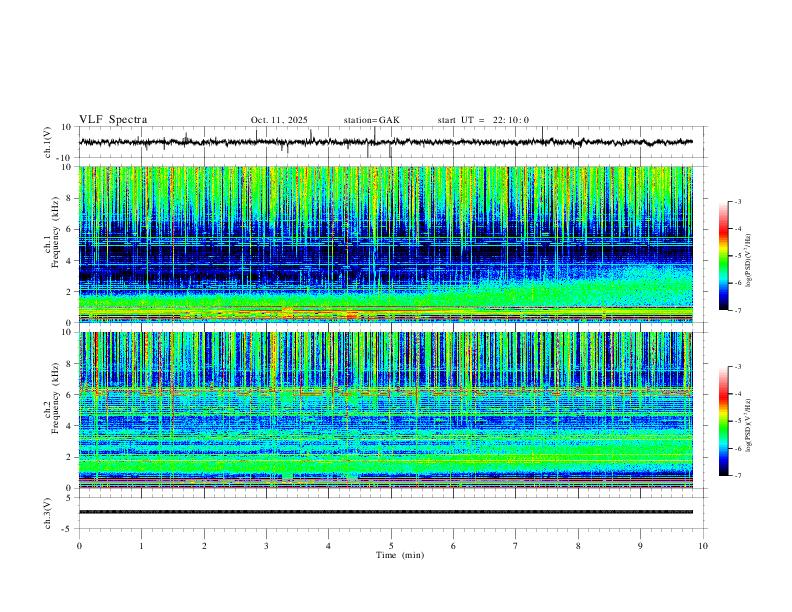Click the '-7' tick on ch.2 color bar
This screenshot has height=612, width=792.
point(737,475)
